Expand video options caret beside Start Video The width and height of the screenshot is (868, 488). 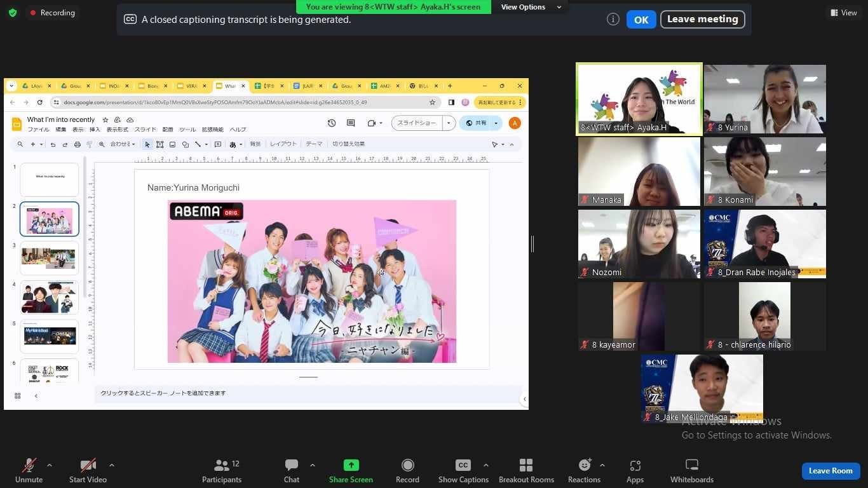[112, 465]
